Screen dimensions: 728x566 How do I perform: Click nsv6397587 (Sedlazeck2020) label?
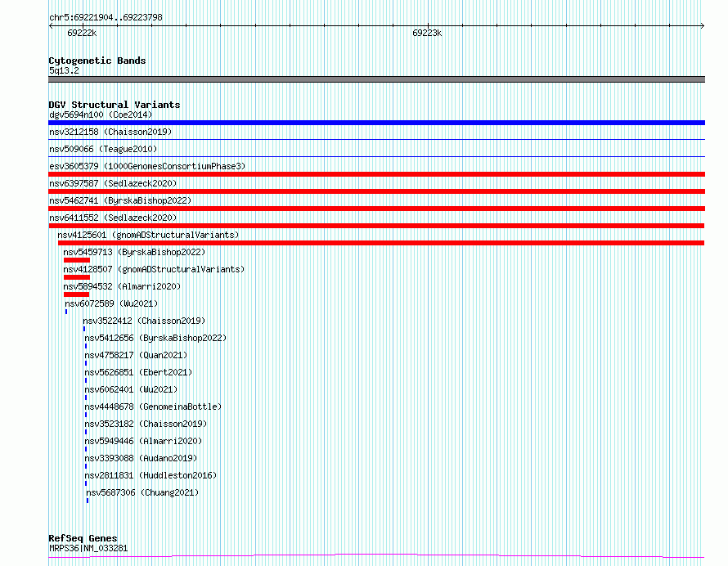(x=113, y=183)
